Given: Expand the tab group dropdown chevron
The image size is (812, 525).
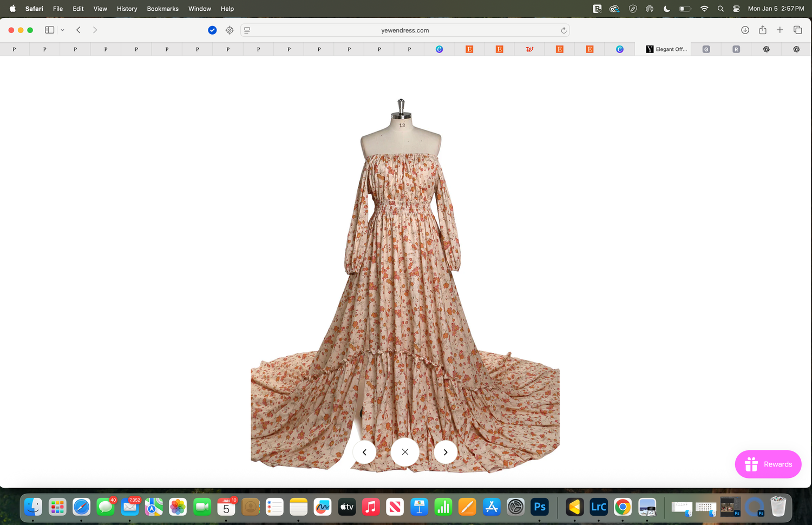Looking at the screenshot, I should click(63, 30).
